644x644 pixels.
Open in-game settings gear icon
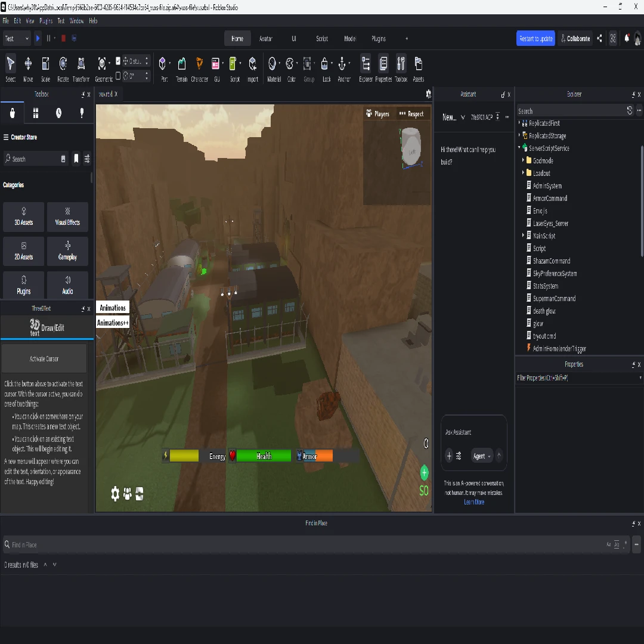[116, 494]
